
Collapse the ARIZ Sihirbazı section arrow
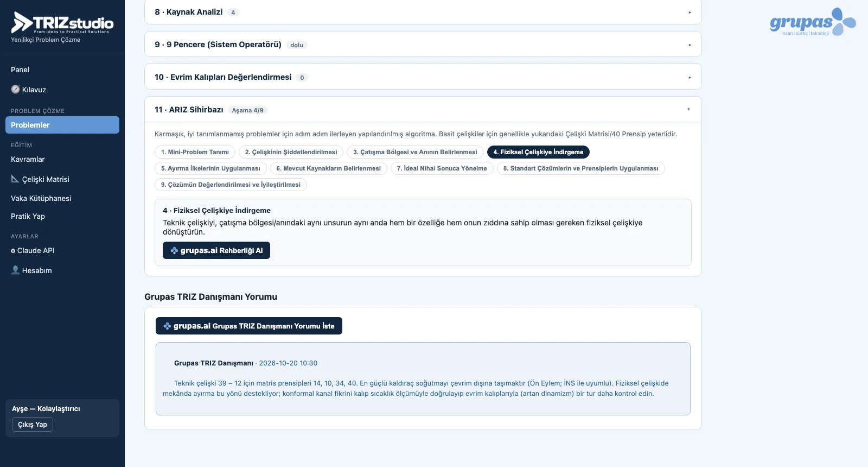(x=689, y=109)
